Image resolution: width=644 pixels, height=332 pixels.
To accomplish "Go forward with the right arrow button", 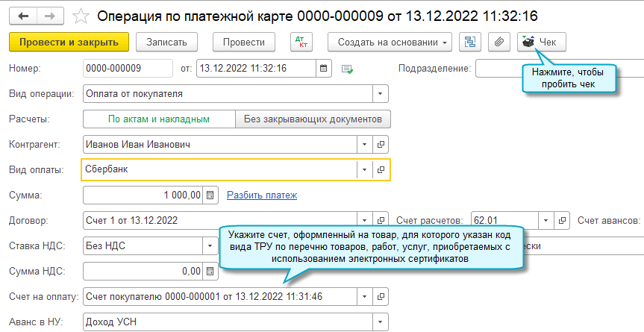I will click(x=50, y=16).
